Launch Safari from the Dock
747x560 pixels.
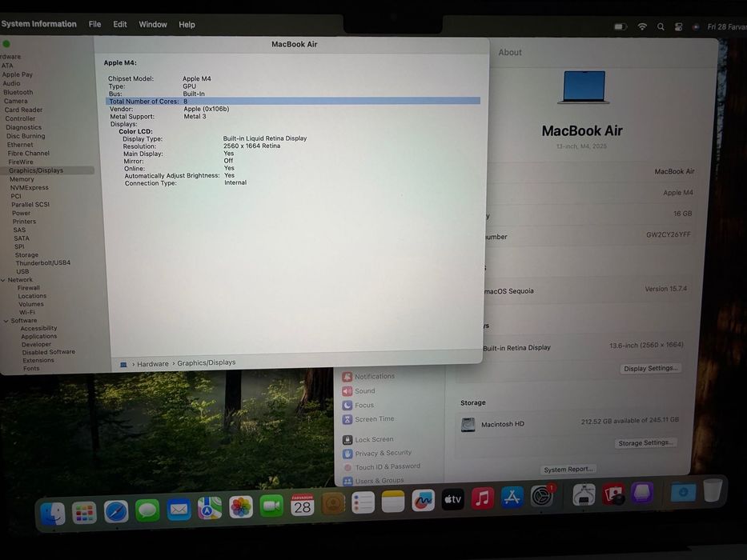click(x=116, y=512)
